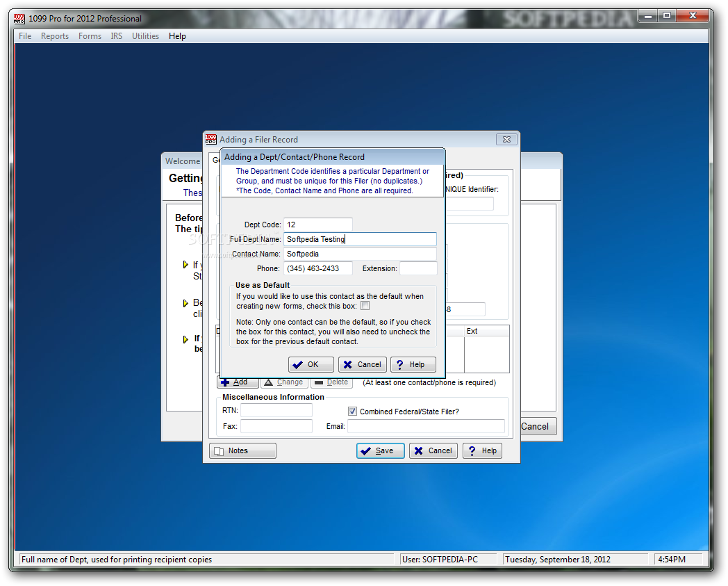The width and height of the screenshot is (728, 586).
Task: Click the Full Dept Name field
Action: [361, 239]
